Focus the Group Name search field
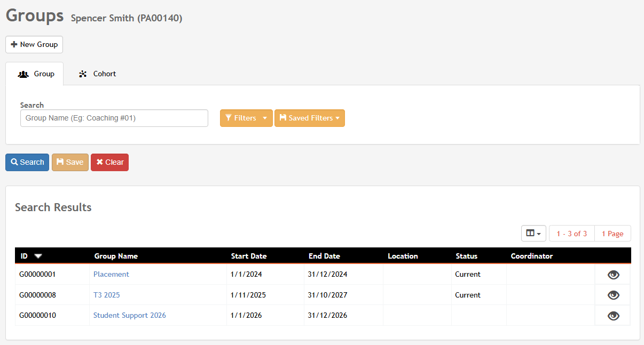Screen dimensions: 644x345 click(114, 118)
